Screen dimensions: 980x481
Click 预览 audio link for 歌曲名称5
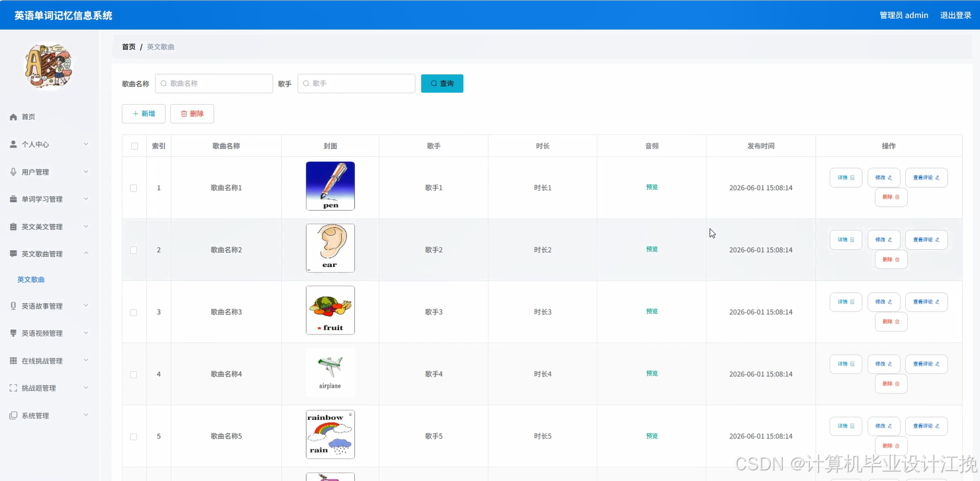(652, 436)
